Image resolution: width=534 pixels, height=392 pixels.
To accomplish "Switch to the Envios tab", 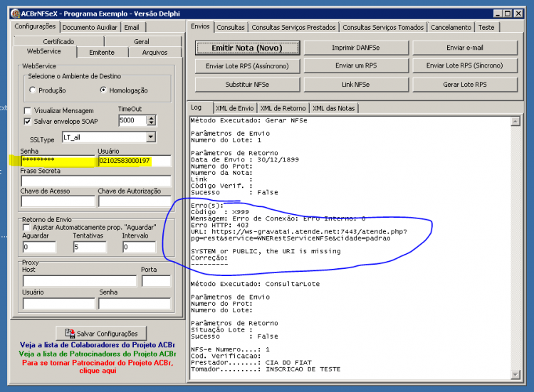I will click(200, 26).
